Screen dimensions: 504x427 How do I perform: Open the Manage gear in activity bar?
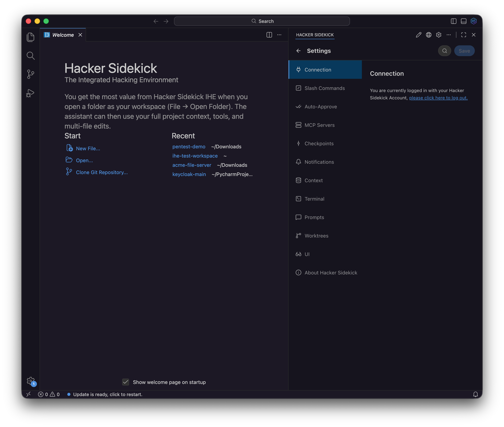31,381
